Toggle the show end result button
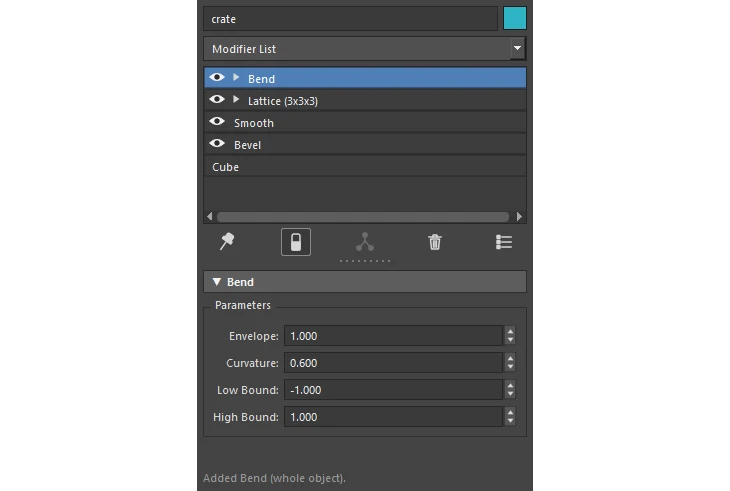Image resolution: width=730 pixels, height=491 pixels. point(296,242)
